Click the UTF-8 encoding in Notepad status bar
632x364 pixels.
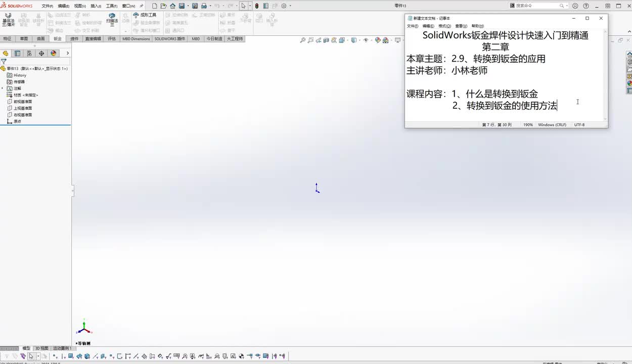[579, 125]
